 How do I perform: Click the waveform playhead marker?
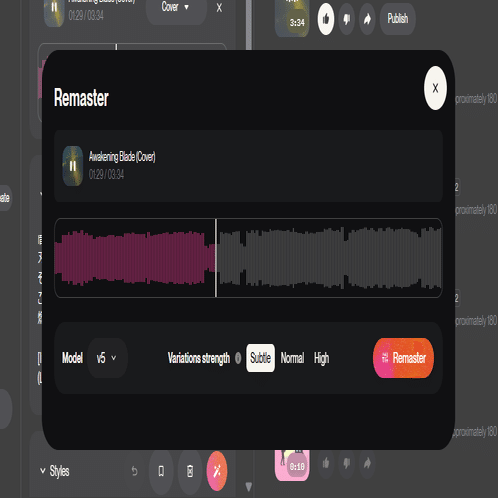click(216, 258)
